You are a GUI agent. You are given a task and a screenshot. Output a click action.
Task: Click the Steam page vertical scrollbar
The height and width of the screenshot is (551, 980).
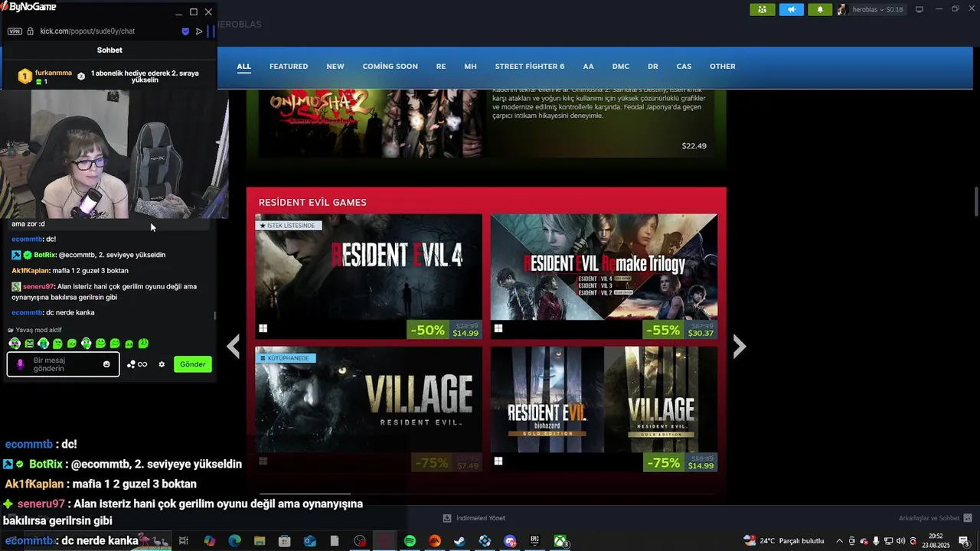point(976,202)
